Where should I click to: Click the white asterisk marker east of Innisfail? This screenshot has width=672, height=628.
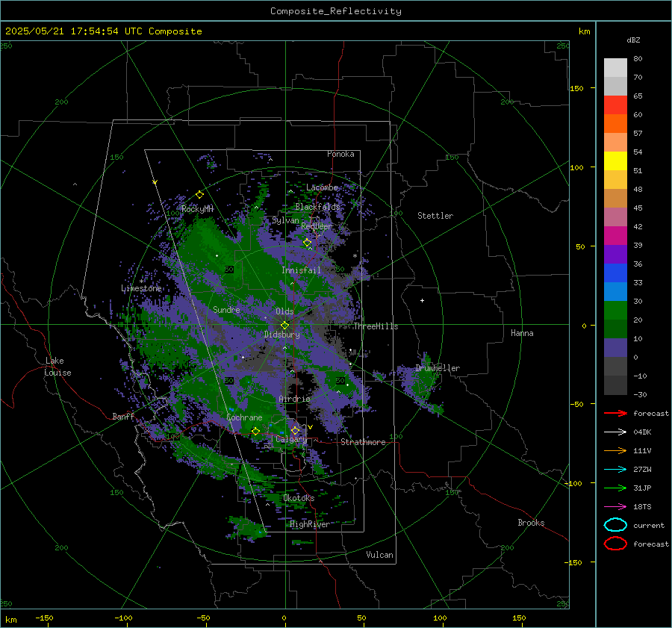[355, 256]
